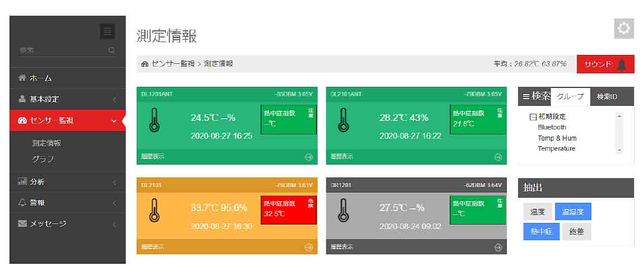Click the sound bell icon
The height and width of the screenshot is (280, 644).
623,64
